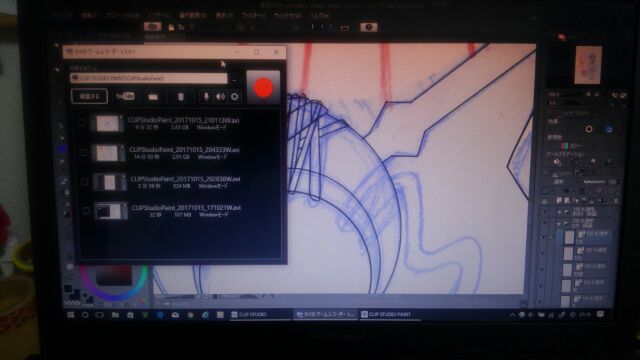The image size is (640, 360).
Task: Open Task View on taskbar
Action: tap(100, 315)
